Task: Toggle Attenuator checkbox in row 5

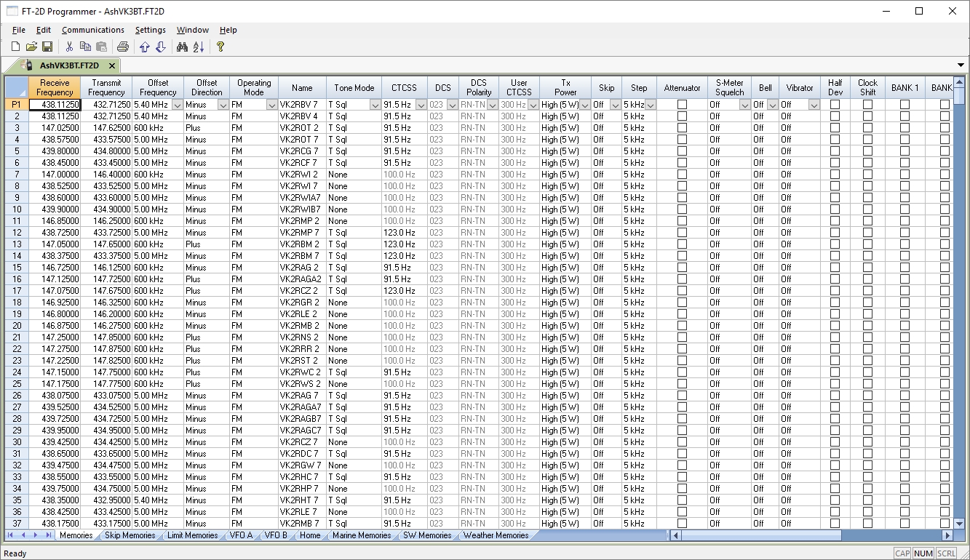Action: pyautogui.click(x=682, y=151)
